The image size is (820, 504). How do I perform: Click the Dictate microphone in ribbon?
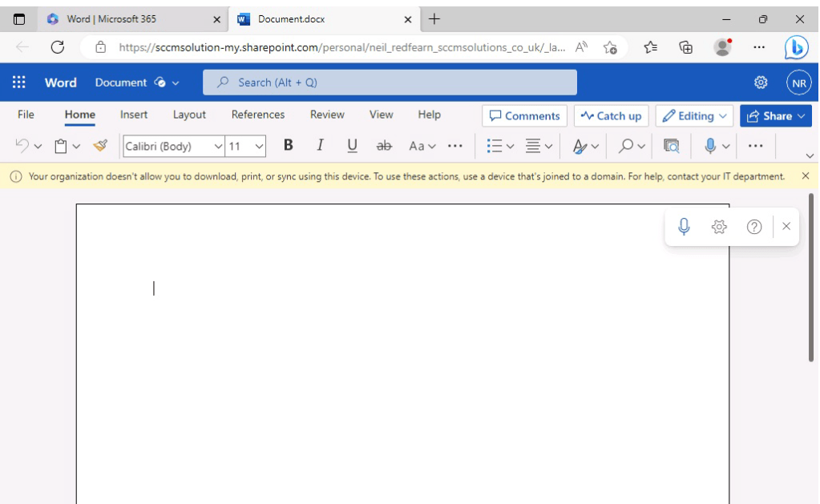click(710, 146)
